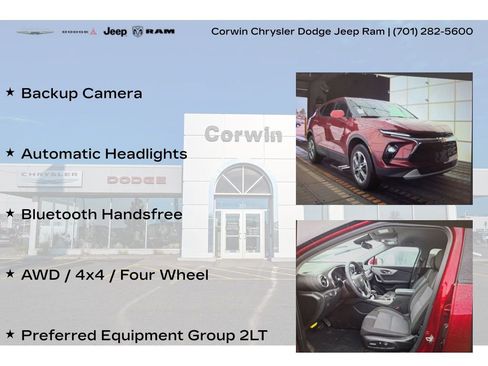Click the Chrysler wings logo
Screen dimensions: 488x366
[35, 32]
